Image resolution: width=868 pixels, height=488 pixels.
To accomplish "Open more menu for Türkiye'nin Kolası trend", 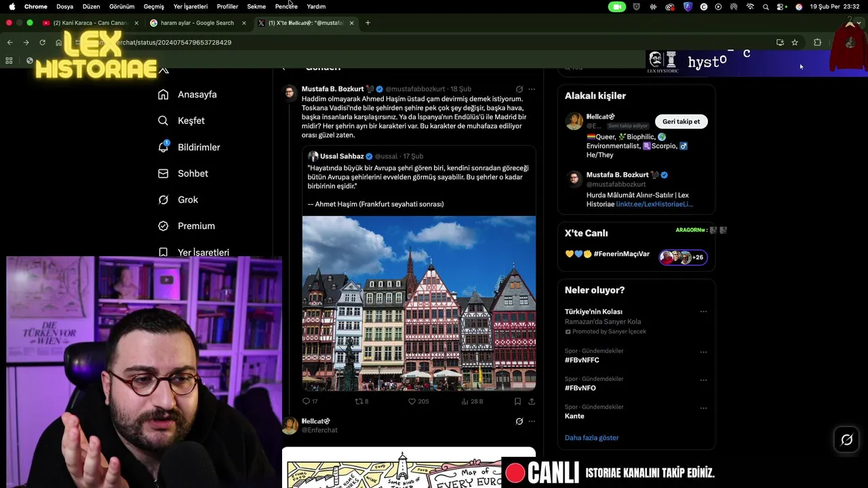I will [703, 312].
